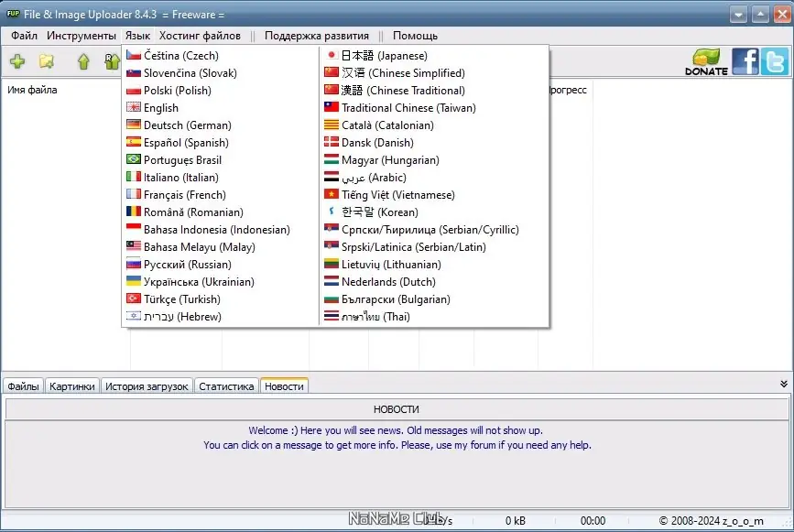
Task: Open the Файл menu
Action: pos(24,36)
